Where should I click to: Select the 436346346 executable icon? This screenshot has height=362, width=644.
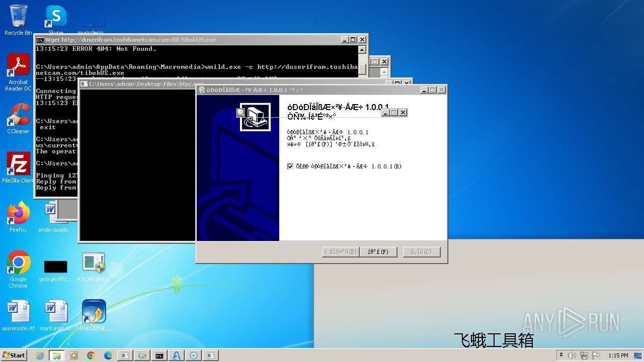point(94,267)
